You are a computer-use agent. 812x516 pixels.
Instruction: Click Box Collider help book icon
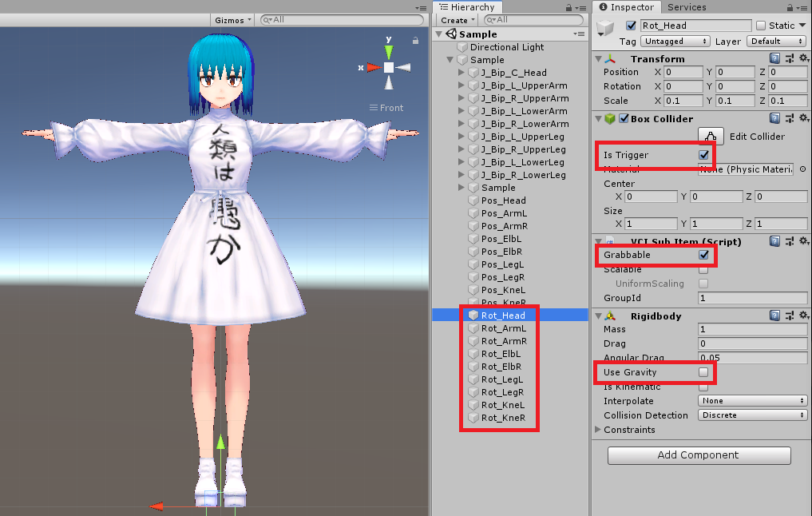(x=774, y=119)
